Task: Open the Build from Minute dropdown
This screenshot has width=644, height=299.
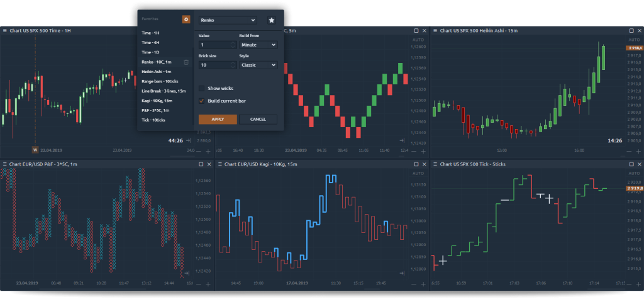Action: [x=258, y=45]
